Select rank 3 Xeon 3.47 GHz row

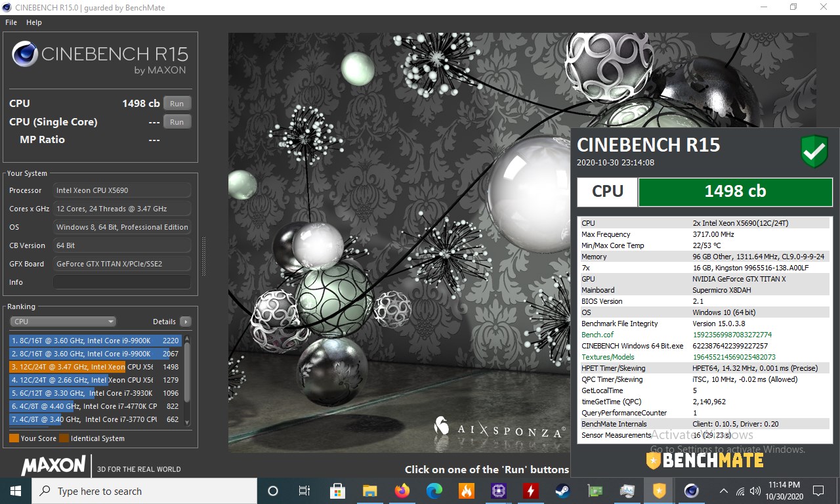coord(95,367)
